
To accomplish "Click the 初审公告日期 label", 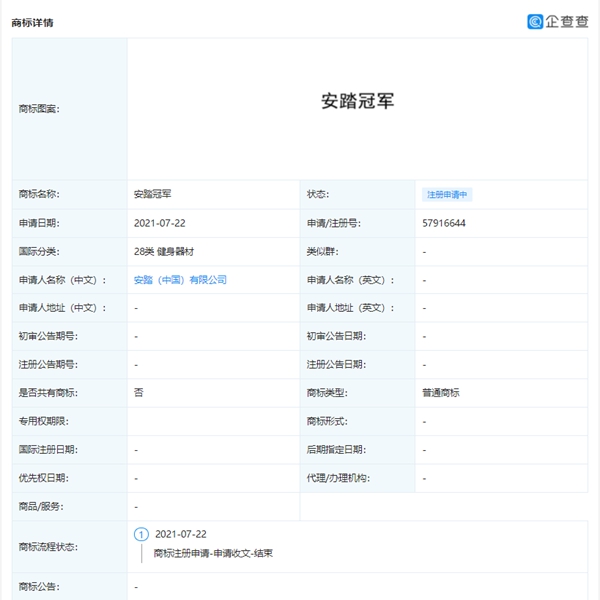I will (x=336, y=336).
